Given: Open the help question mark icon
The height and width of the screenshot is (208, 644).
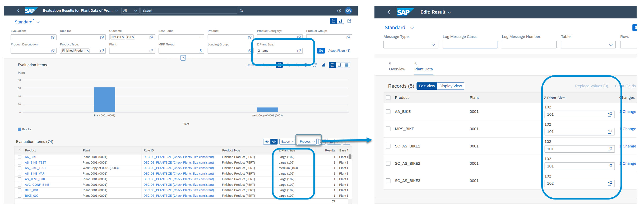Looking at the screenshot, I should coord(339,11).
